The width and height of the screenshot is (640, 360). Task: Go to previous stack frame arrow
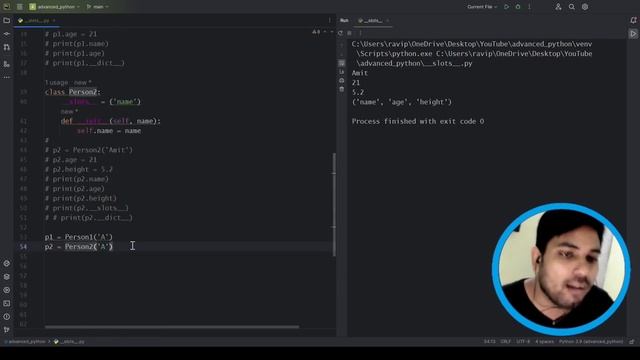pyautogui.click(x=342, y=45)
